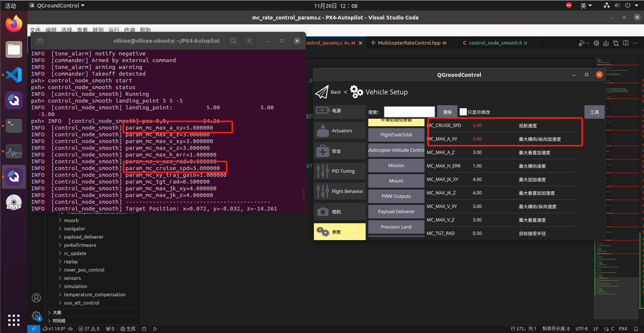Open the MC_MAX_A_Z parameter row
644x333 pixels.
[501, 152]
